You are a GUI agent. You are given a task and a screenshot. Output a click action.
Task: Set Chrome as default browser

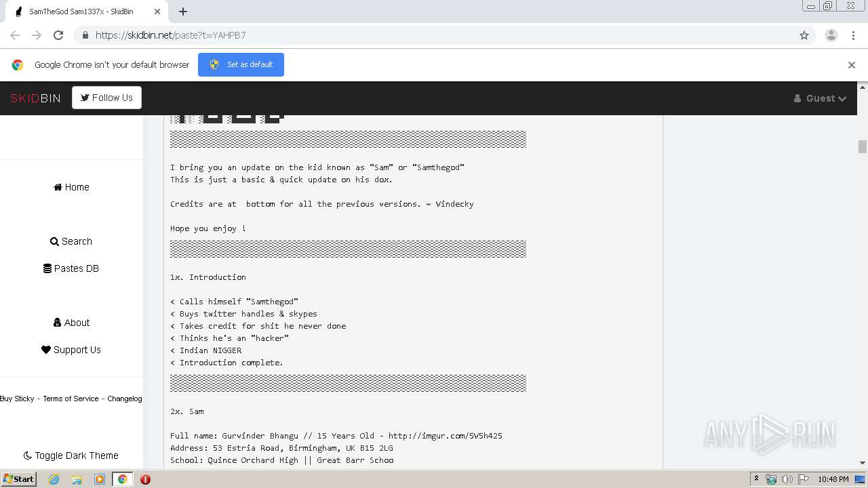(x=241, y=64)
